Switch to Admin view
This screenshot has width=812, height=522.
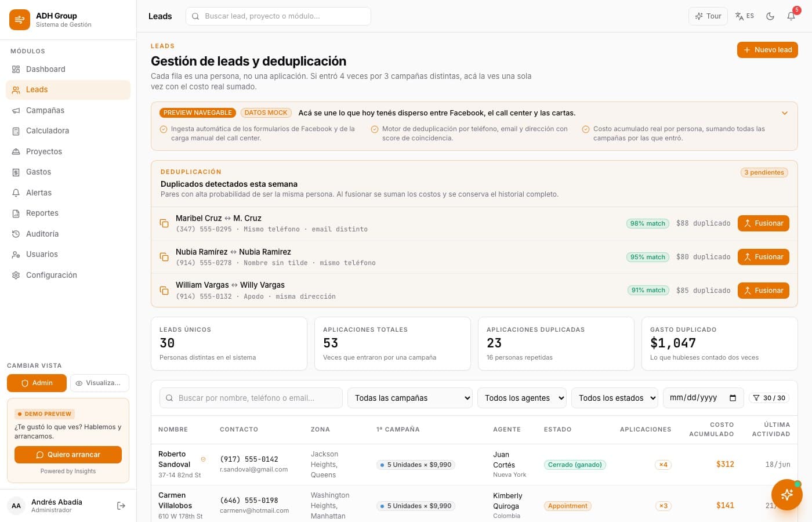[x=37, y=383]
